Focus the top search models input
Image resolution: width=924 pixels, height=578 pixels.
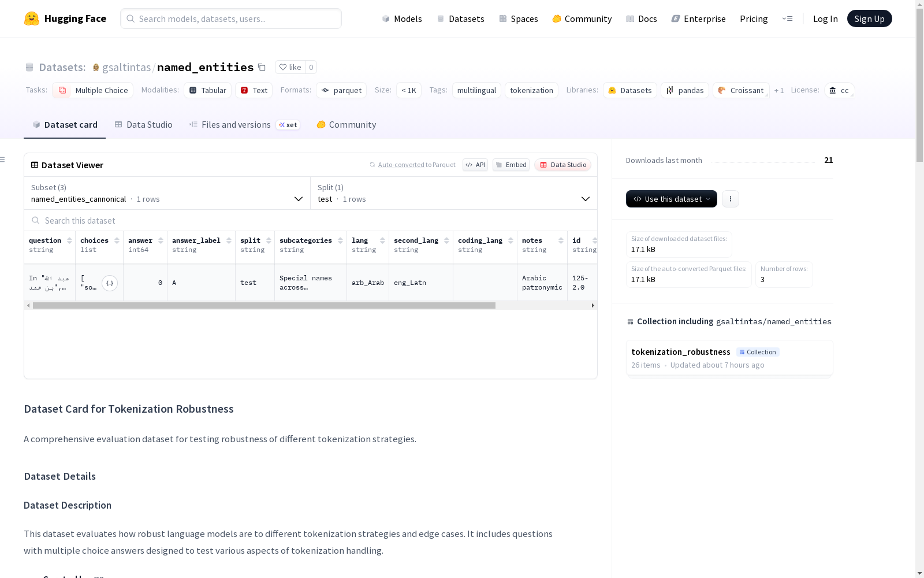231,18
